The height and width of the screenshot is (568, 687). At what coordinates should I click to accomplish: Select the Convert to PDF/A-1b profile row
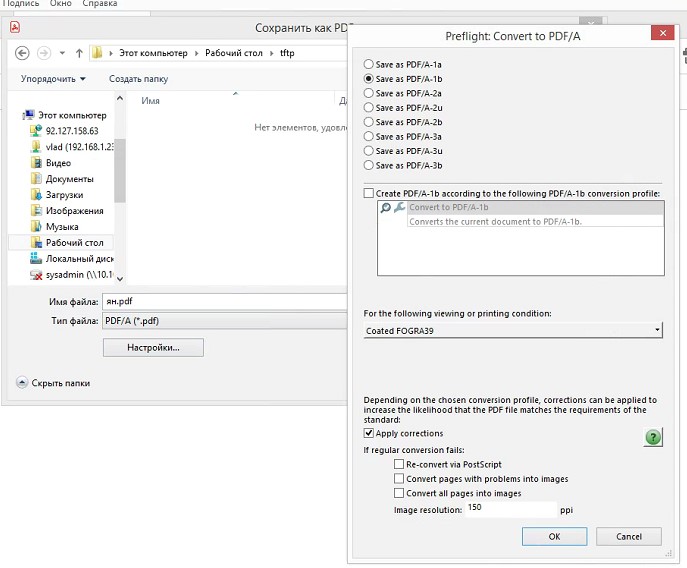(535, 207)
